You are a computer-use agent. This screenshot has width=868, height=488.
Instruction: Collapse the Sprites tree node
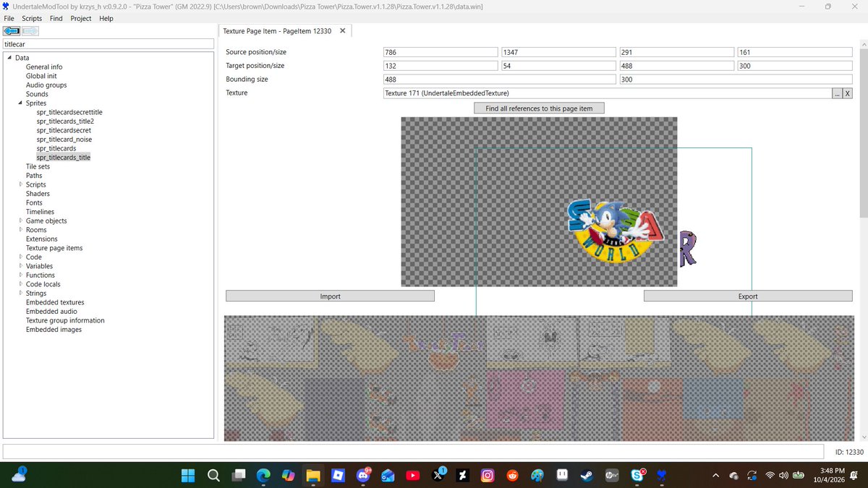tap(20, 103)
